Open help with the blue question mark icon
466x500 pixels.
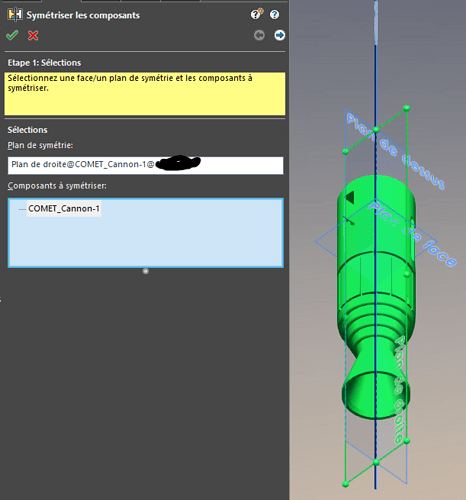click(274, 15)
